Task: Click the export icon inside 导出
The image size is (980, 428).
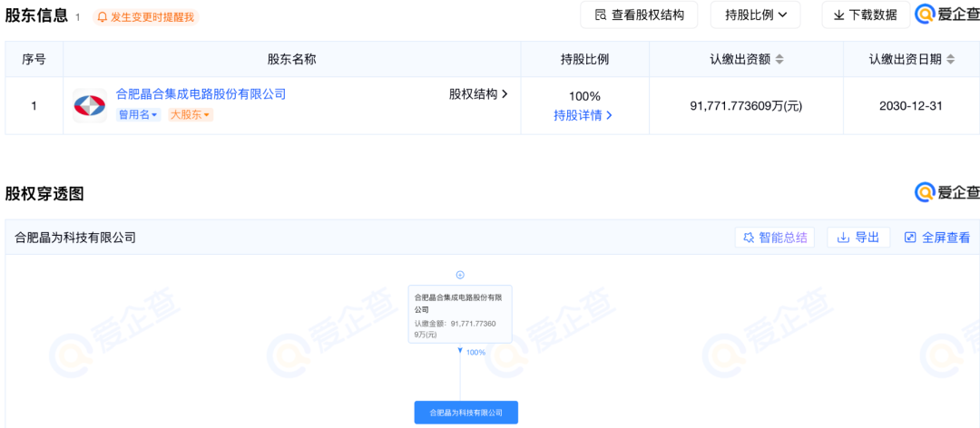Action: tap(843, 238)
